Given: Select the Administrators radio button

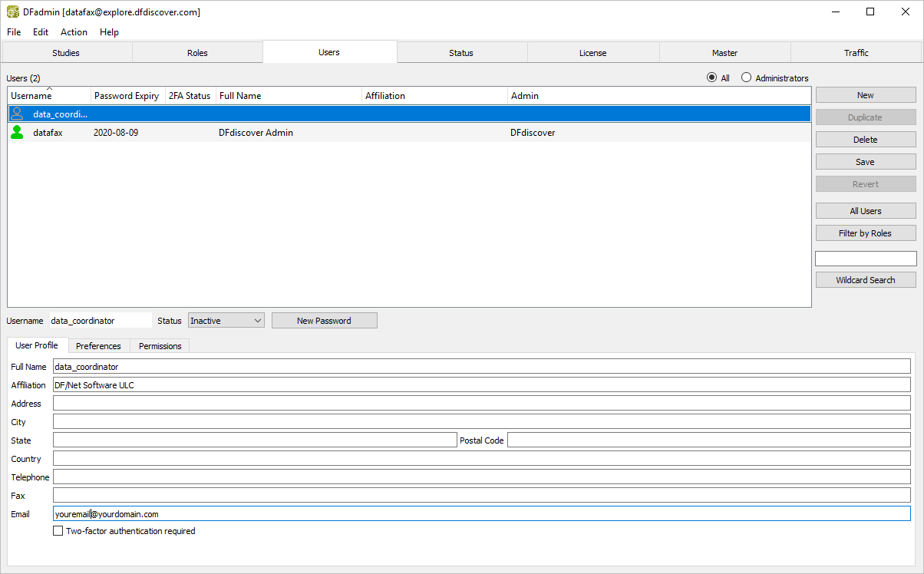Looking at the screenshot, I should point(746,78).
